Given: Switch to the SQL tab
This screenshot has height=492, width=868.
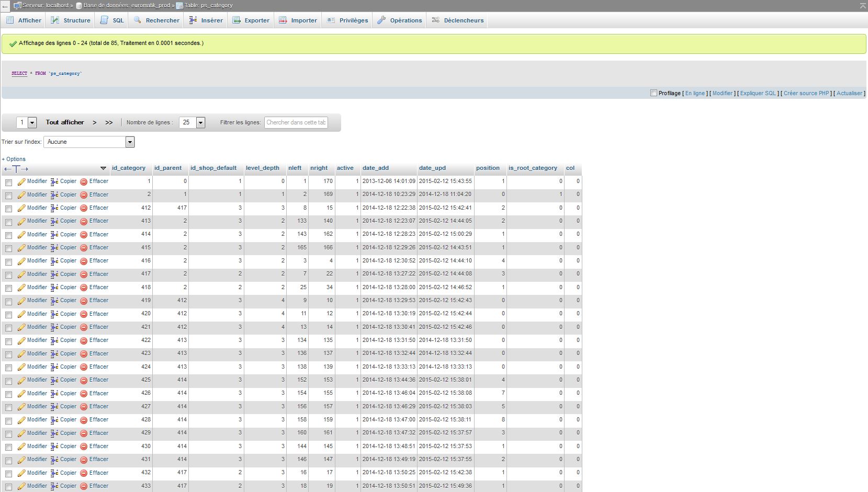Looking at the screenshot, I should tap(112, 20).
